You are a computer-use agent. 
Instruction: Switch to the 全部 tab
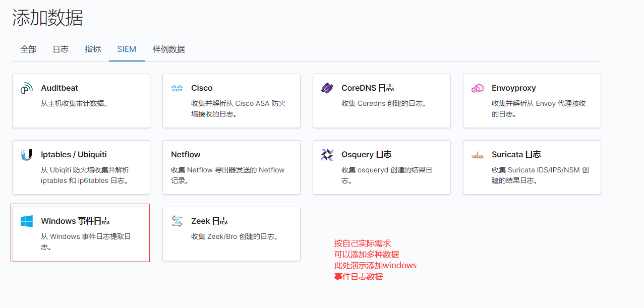tap(28, 49)
